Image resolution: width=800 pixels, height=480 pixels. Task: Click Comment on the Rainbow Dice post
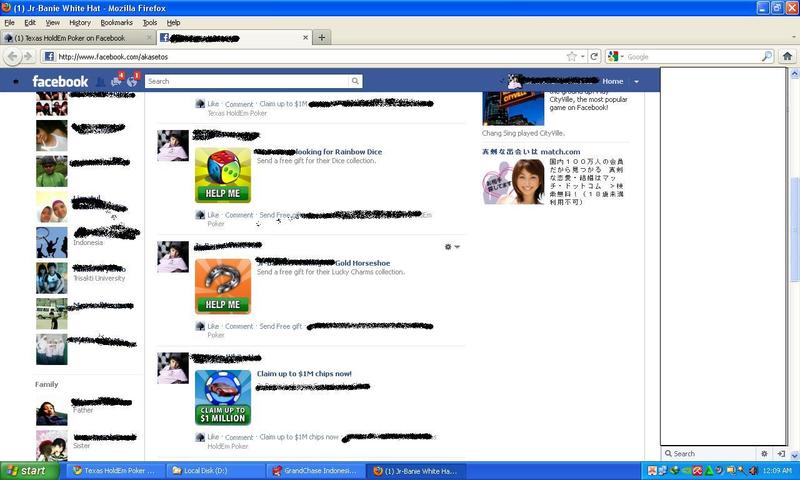pyautogui.click(x=239, y=215)
